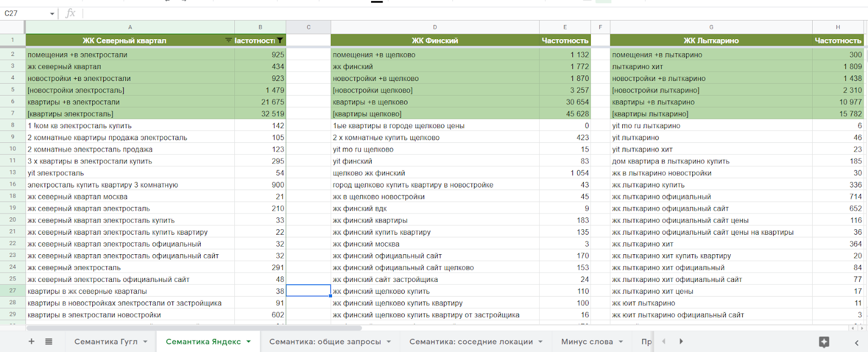Image resolution: width=868 pixels, height=352 pixels.
Task: Add a new sheet with the plus icon
Action: click(31, 342)
